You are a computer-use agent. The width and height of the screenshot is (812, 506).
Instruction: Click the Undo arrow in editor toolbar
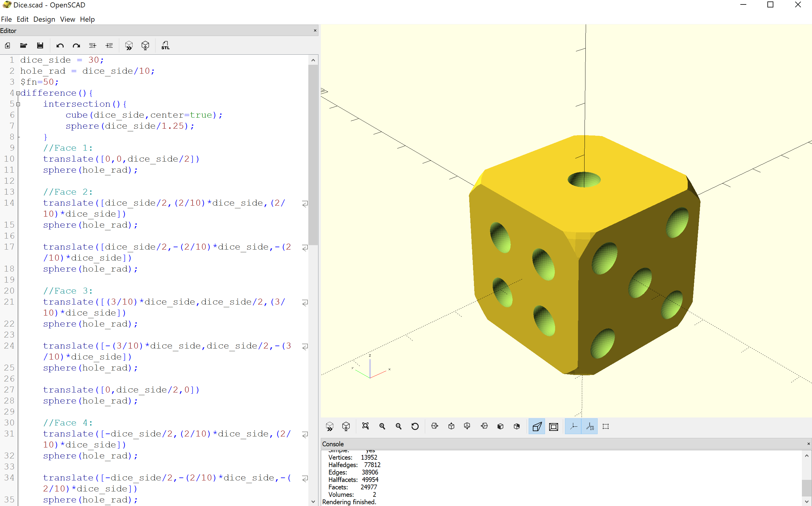60,45
